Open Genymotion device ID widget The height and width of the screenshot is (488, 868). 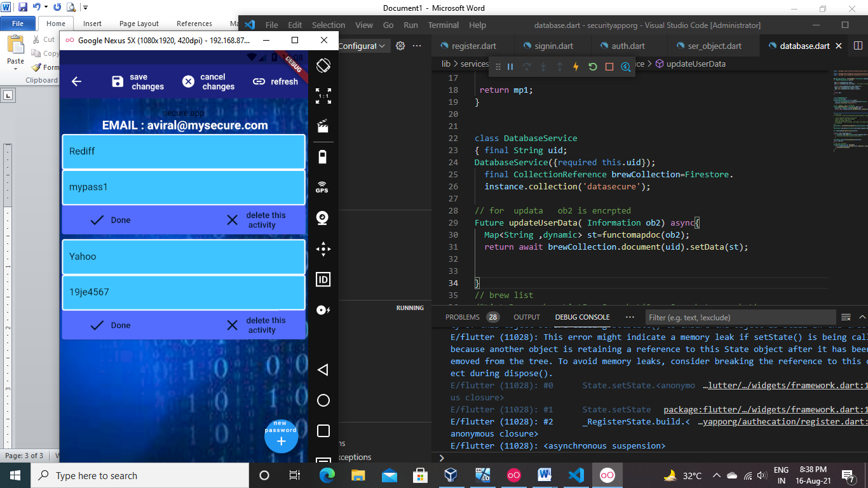click(323, 280)
